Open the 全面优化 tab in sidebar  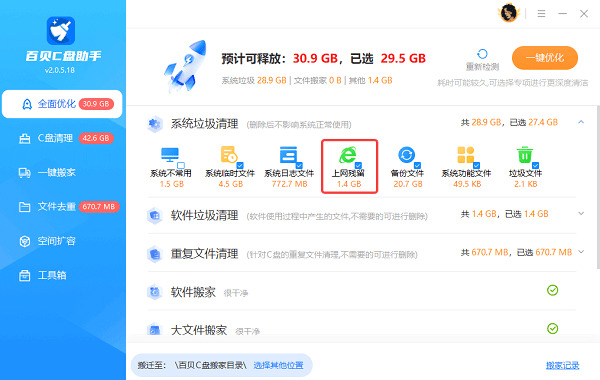point(62,104)
